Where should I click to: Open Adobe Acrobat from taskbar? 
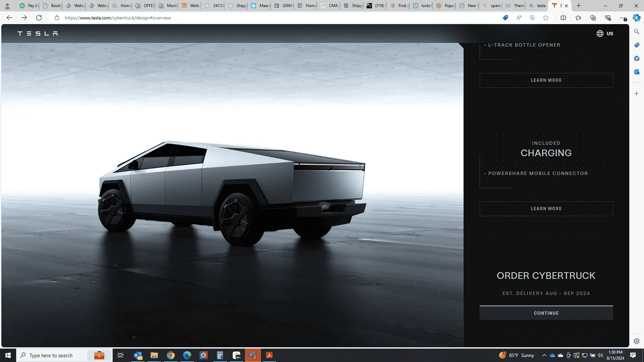pos(269,355)
